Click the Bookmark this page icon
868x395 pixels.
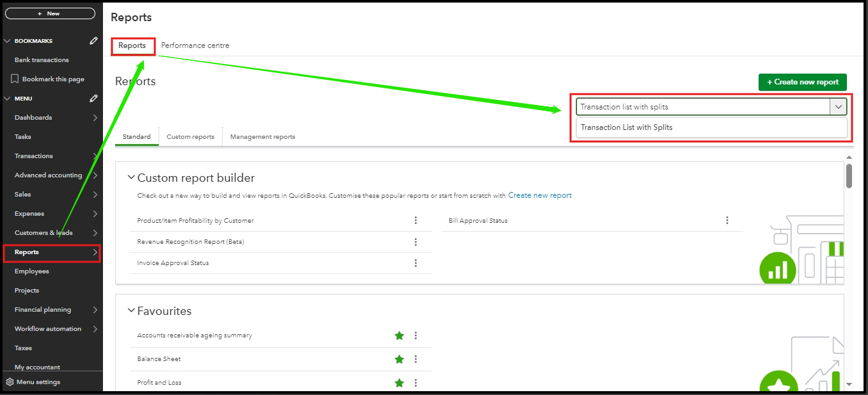tap(15, 79)
